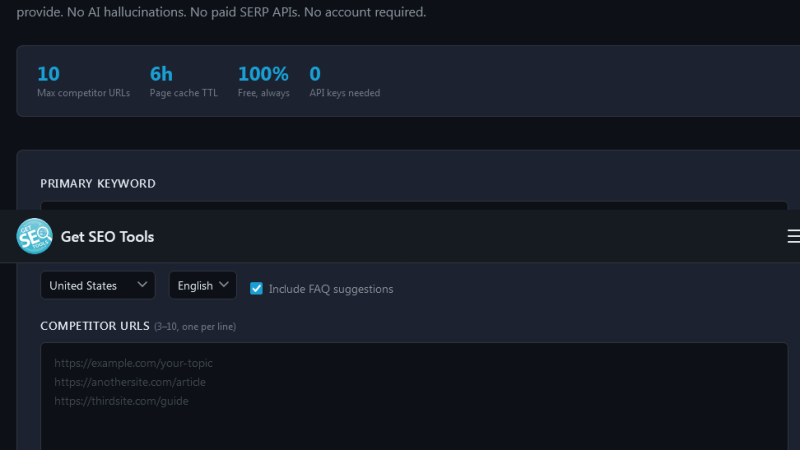Focus the Competitor URLs text area

[x=414, y=396]
